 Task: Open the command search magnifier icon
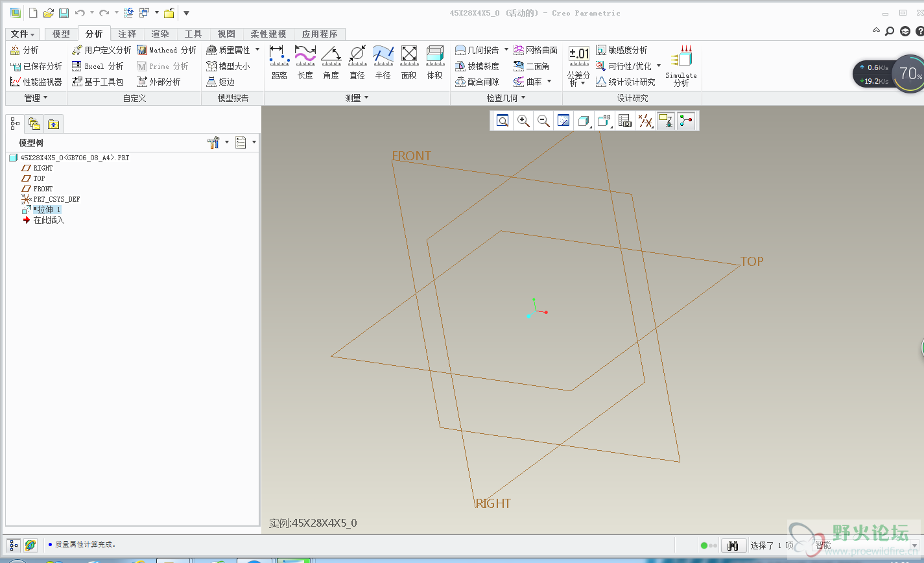(890, 31)
